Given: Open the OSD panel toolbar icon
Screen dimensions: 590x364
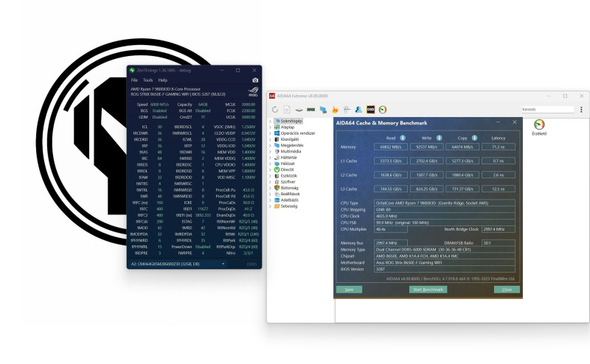Looking at the screenshot, I should click(x=371, y=110).
